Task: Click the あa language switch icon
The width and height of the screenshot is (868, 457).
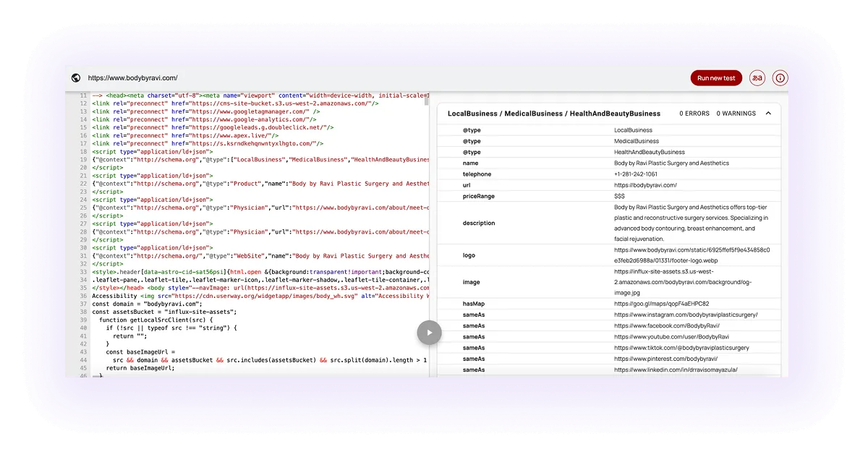Action: click(757, 77)
